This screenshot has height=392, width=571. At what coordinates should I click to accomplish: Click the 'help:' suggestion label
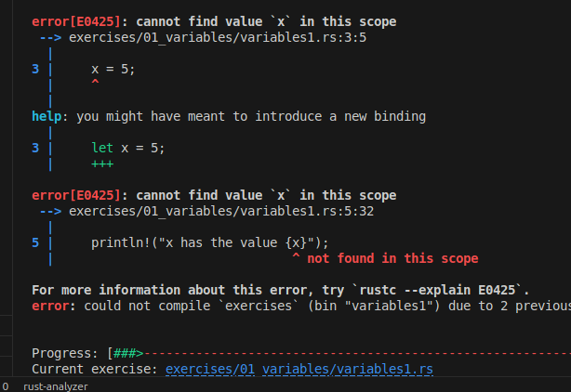tap(50, 116)
